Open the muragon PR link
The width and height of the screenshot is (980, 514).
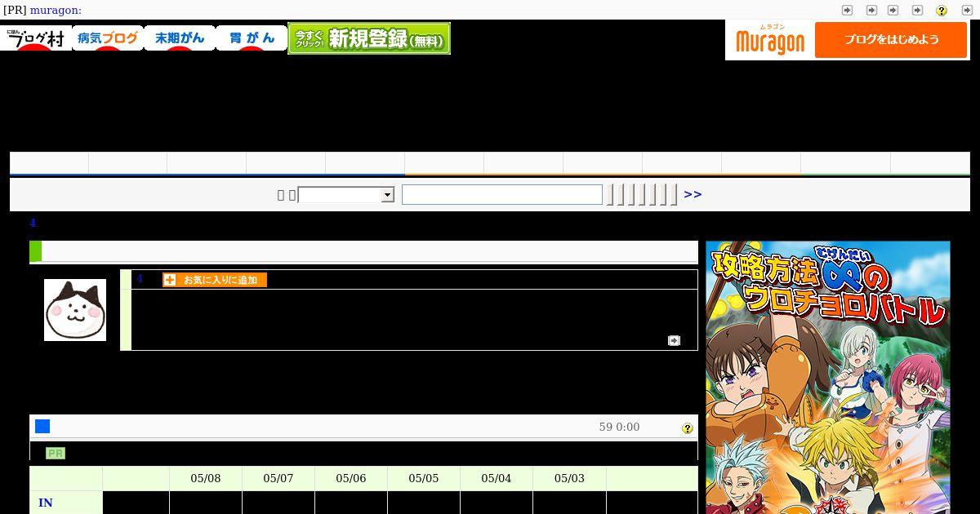click(x=56, y=10)
